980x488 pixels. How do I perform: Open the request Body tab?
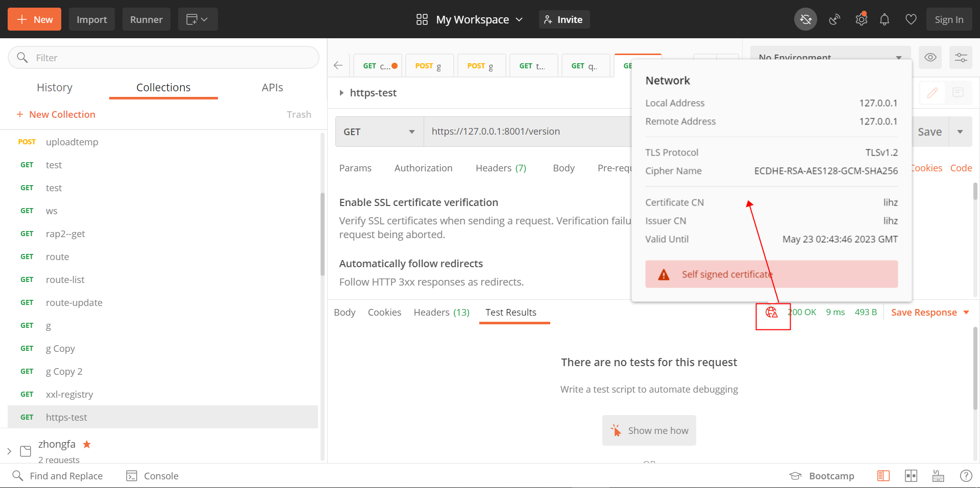coord(563,168)
